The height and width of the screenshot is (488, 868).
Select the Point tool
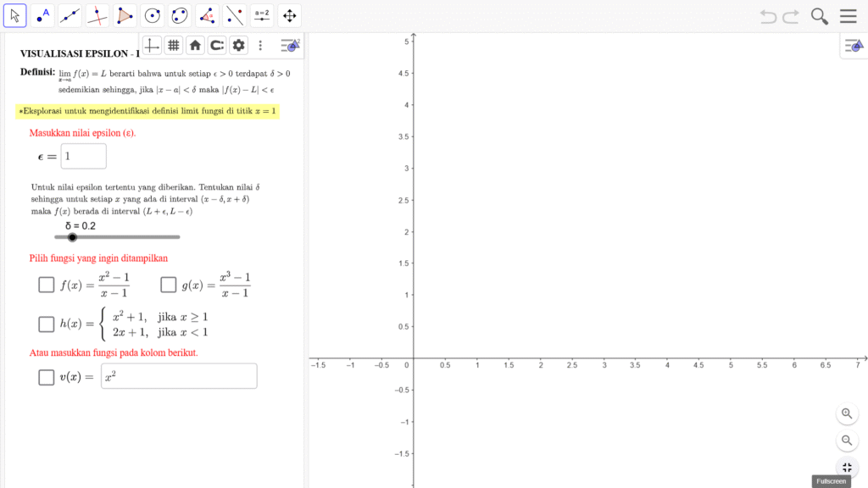pos(43,15)
